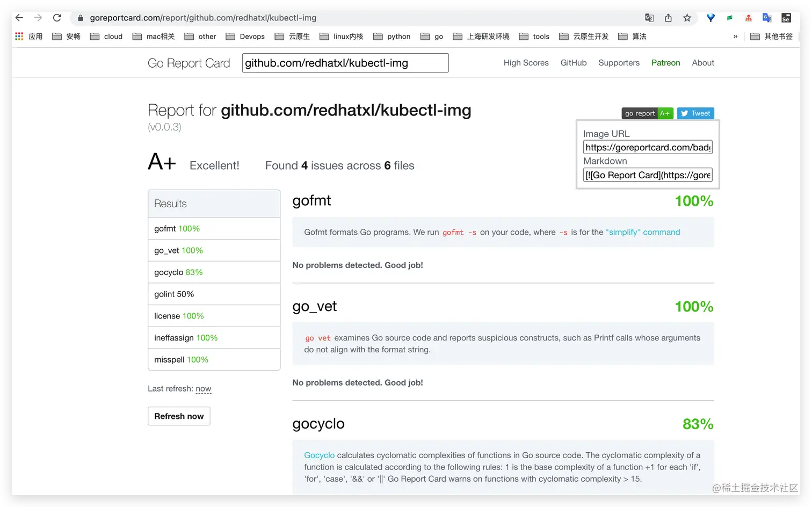Jump to gocyclo 83% result
812x507 pixels.
tap(214, 272)
